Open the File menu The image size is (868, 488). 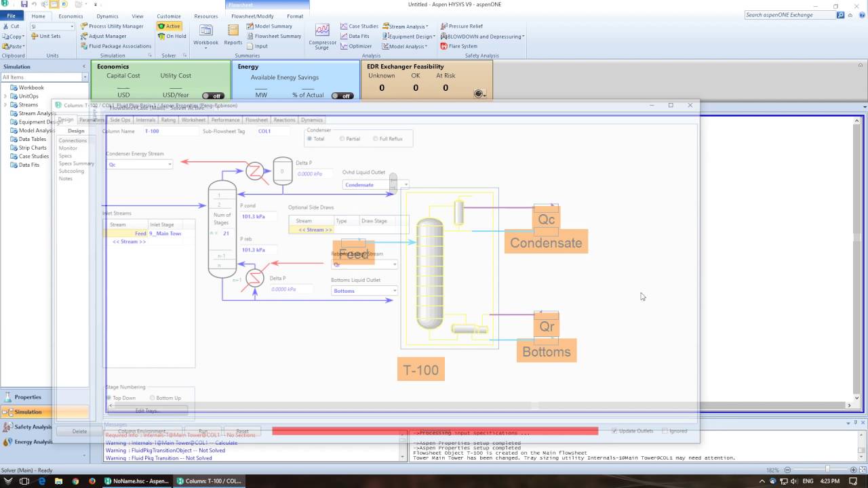click(12, 16)
